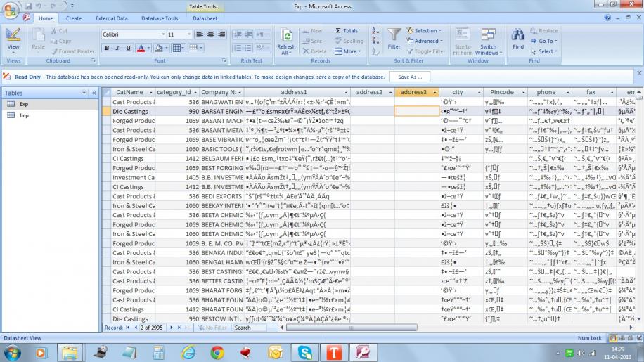Open Skype from taskbar
Image resolution: width=644 pixels, height=362 pixels.
304,353
